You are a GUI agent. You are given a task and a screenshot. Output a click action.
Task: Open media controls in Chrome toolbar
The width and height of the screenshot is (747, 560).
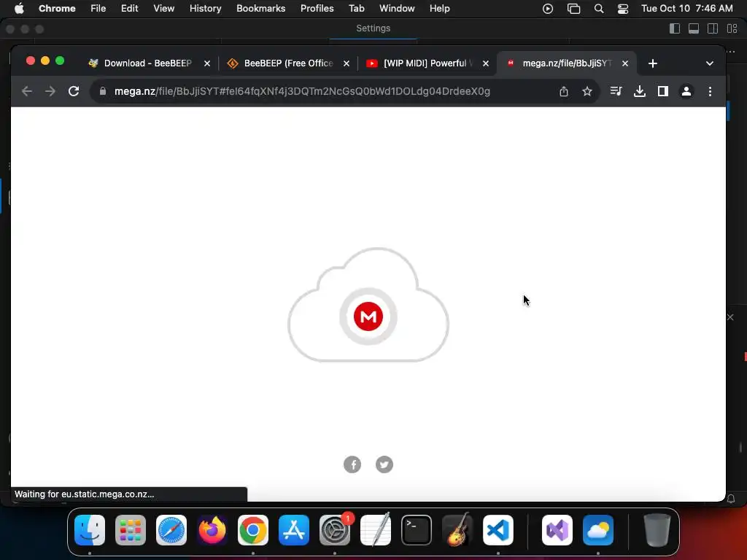pyautogui.click(x=616, y=91)
